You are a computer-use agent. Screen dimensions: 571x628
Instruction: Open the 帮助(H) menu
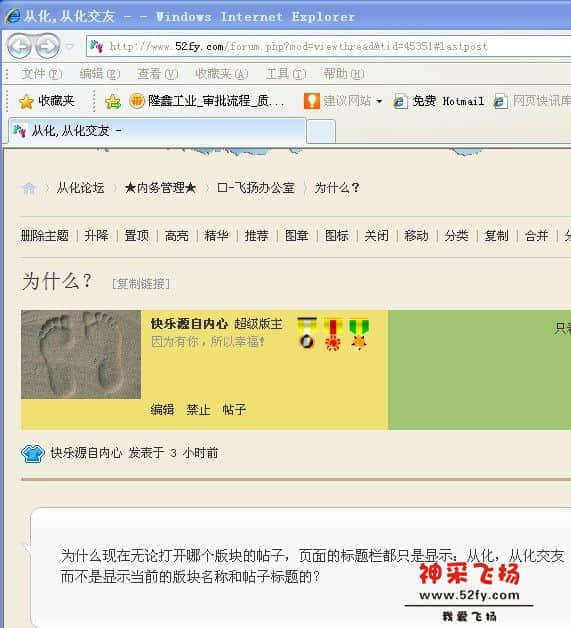[x=344, y=74]
